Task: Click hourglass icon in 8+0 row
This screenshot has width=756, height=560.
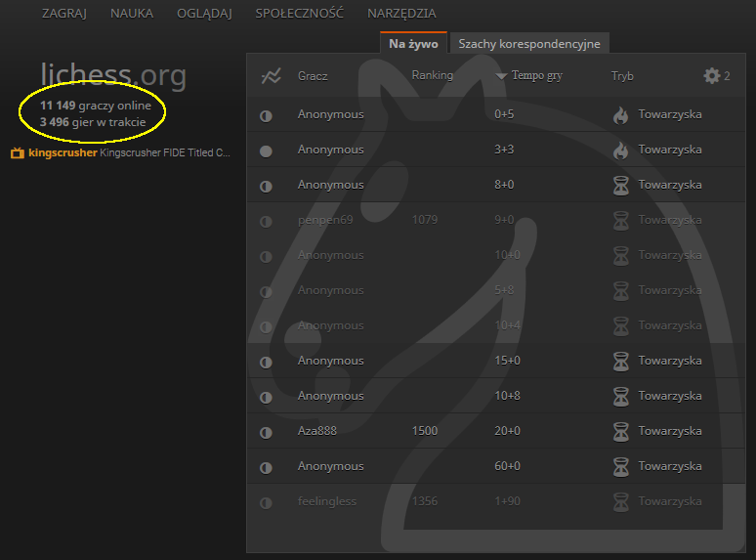Action: point(620,186)
